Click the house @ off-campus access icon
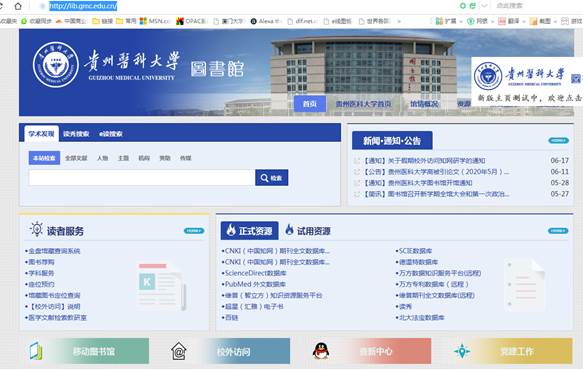This screenshot has height=369, width=583. click(178, 351)
